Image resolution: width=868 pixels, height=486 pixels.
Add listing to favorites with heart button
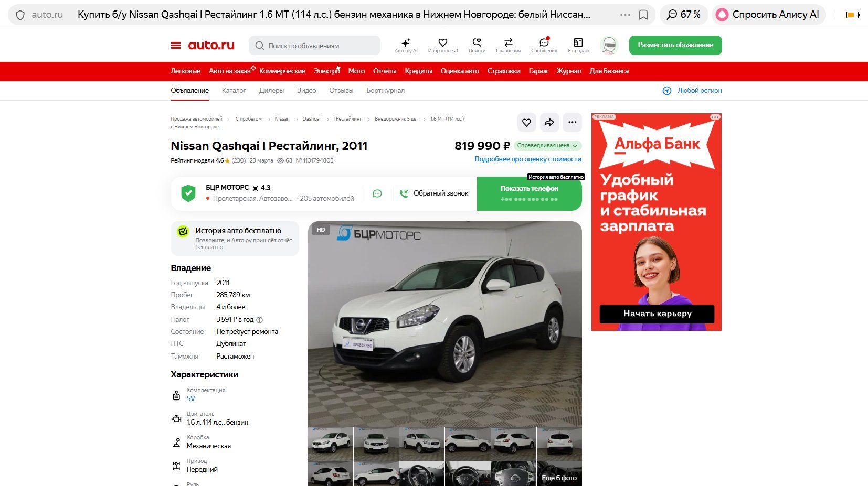(526, 123)
